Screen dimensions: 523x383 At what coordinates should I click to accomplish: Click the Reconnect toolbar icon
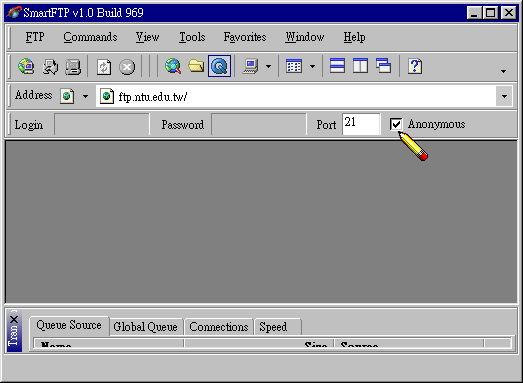point(50,66)
